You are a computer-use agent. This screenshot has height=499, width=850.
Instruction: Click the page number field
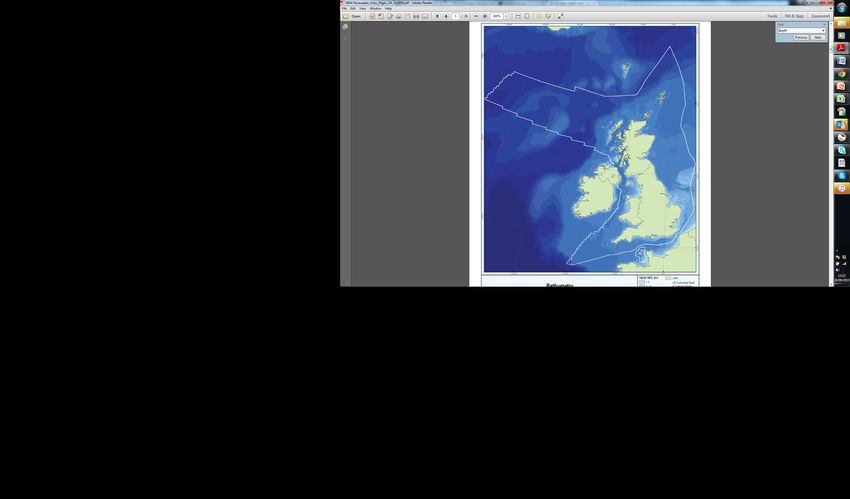pyautogui.click(x=455, y=16)
